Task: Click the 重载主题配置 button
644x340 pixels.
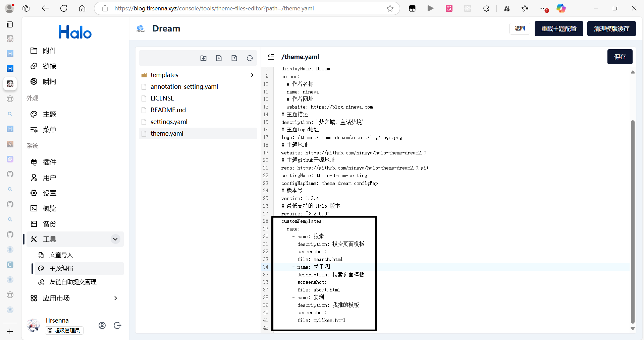Action: (x=558, y=29)
